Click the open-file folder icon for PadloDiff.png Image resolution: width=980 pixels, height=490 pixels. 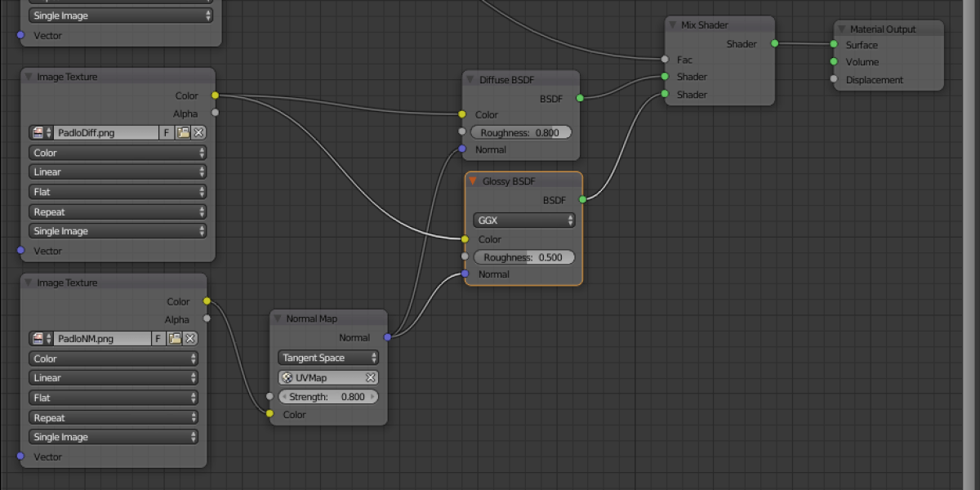point(183,132)
